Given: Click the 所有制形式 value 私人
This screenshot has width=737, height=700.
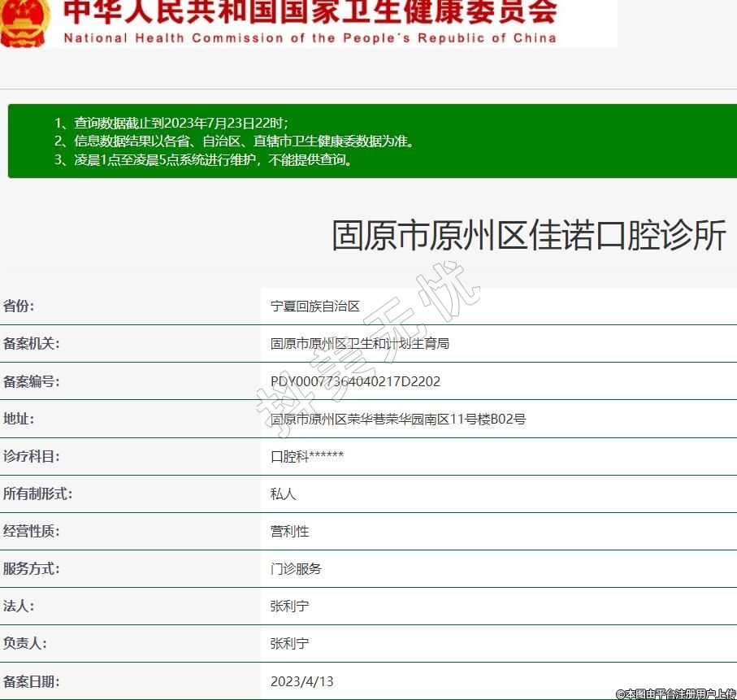Looking at the screenshot, I should (x=283, y=494).
